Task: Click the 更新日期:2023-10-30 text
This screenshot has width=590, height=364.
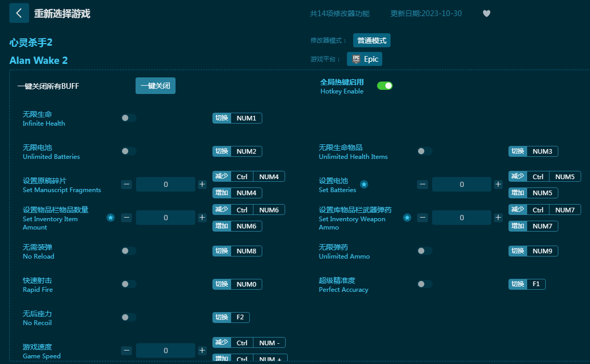Action: 426,14
